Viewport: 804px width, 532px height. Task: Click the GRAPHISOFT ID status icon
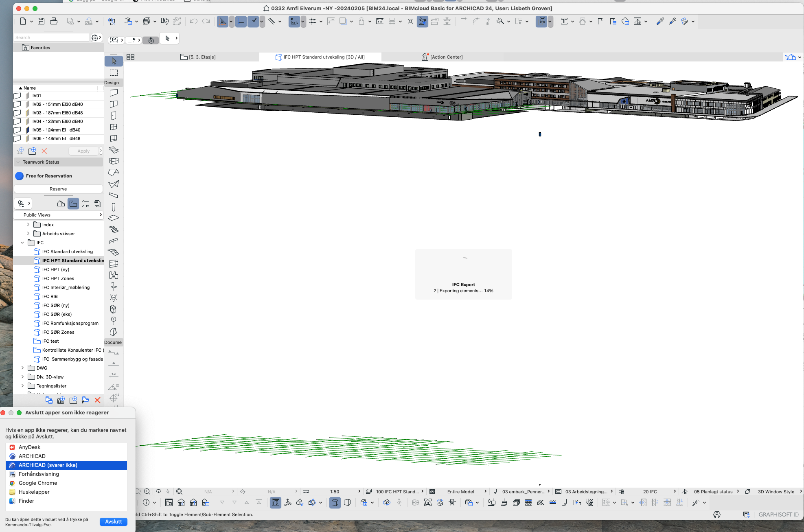(778, 514)
